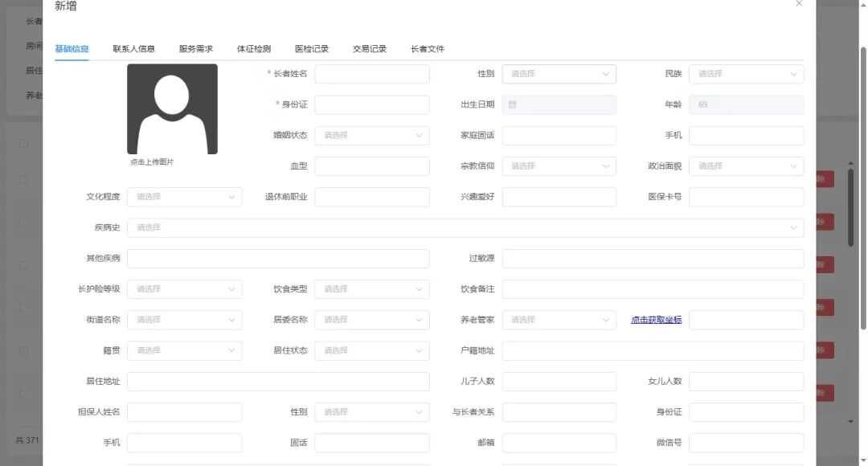Open the 宗教信仰 dropdown
Image resolution: width=868 pixels, height=466 pixels.
point(559,166)
